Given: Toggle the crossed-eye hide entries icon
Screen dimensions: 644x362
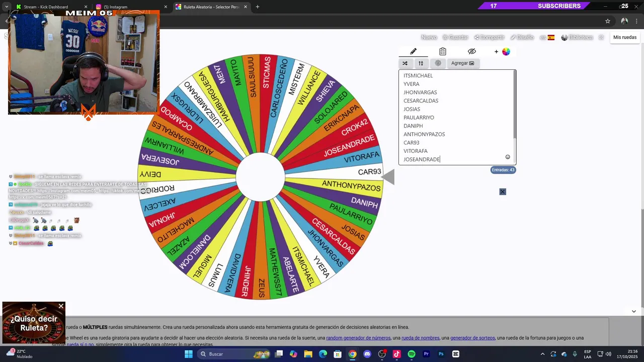Looking at the screenshot, I should (x=471, y=51).
